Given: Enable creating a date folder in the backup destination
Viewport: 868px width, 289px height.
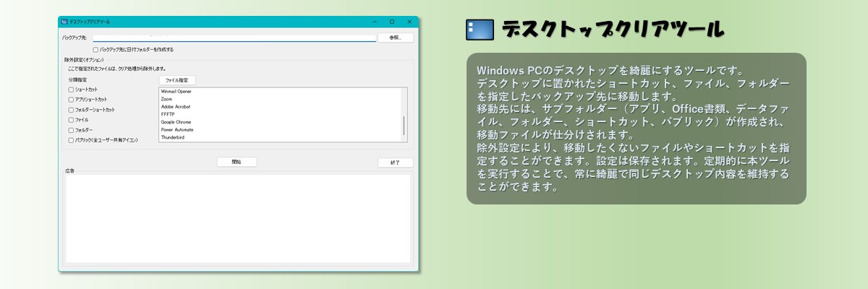Looking at the screenshot, I should pos(95,50).
